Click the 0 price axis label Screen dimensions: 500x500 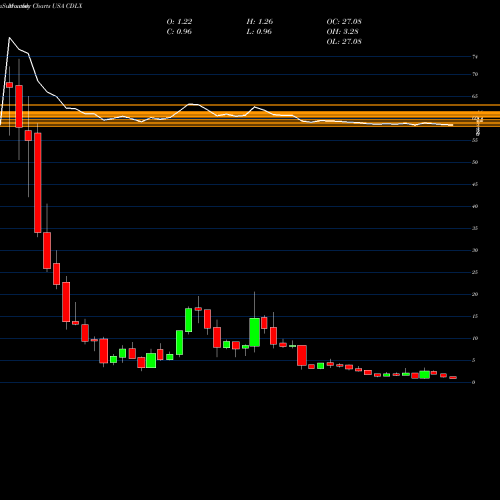click(x=474, y=382)
